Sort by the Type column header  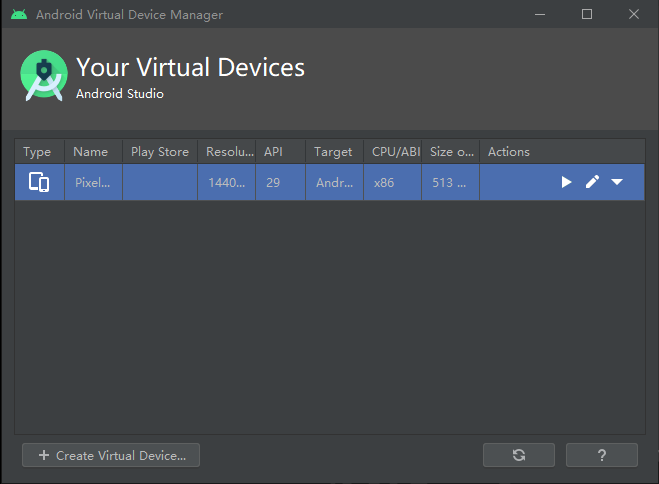(x=40, y=151)
